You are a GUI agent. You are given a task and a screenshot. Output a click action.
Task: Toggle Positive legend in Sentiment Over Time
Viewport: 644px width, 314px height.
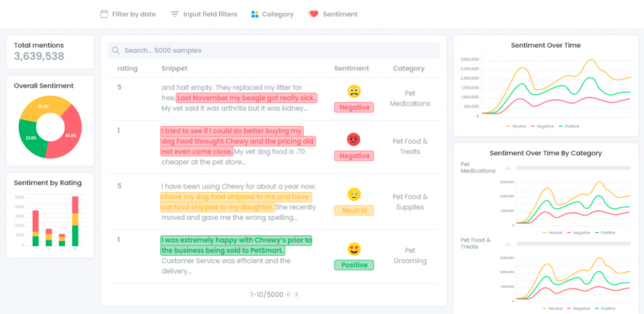[x=569, y=126]
